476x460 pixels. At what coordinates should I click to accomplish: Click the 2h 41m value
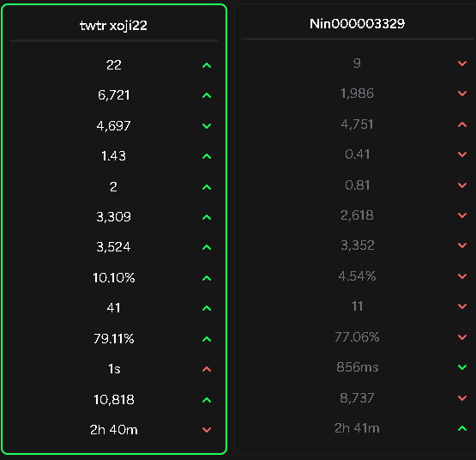[357, 428]
